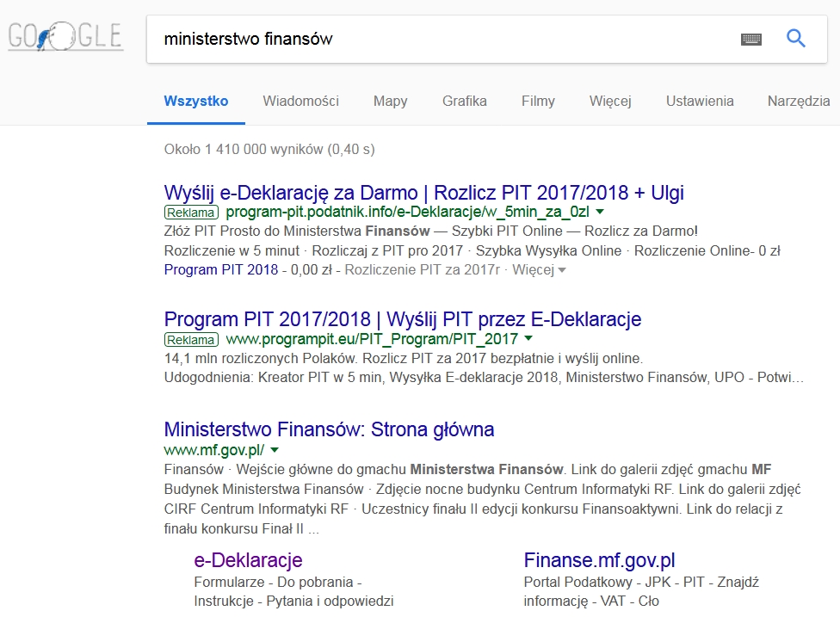This screenshot has height=617, width=840.
Task: Open Ministerstwo Finansów: Strona główna result
Action: coord(329,429)
